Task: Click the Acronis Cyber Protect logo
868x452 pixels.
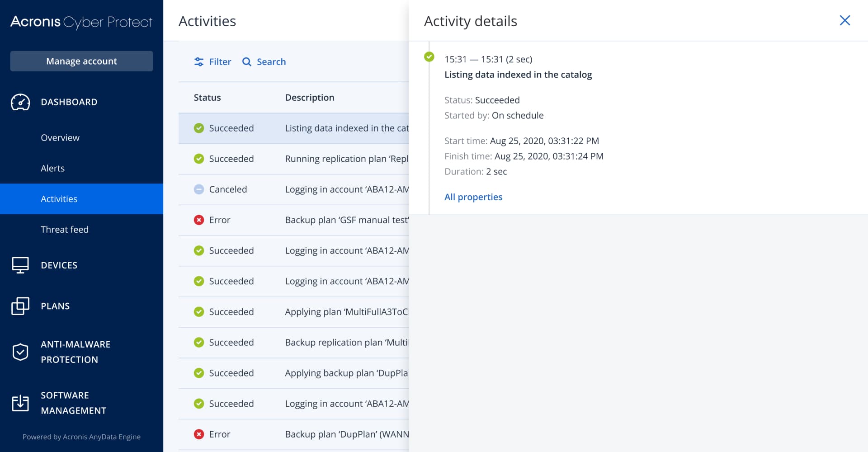Action: [x=80, y=21]
